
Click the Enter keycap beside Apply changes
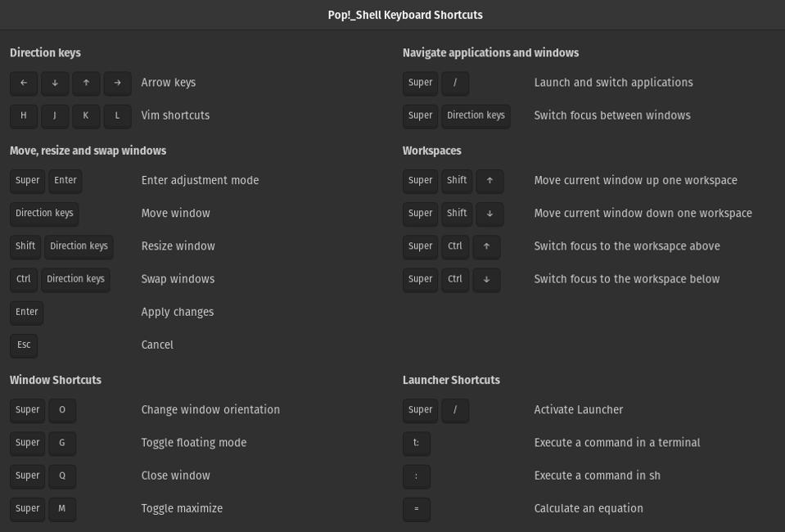[26, 312]
